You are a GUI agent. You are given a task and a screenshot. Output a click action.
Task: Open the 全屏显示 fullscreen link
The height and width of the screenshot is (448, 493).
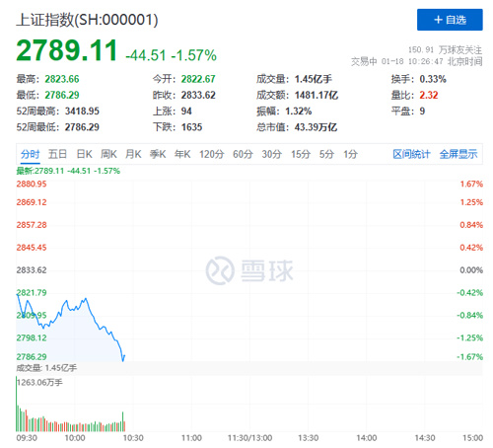458,154
